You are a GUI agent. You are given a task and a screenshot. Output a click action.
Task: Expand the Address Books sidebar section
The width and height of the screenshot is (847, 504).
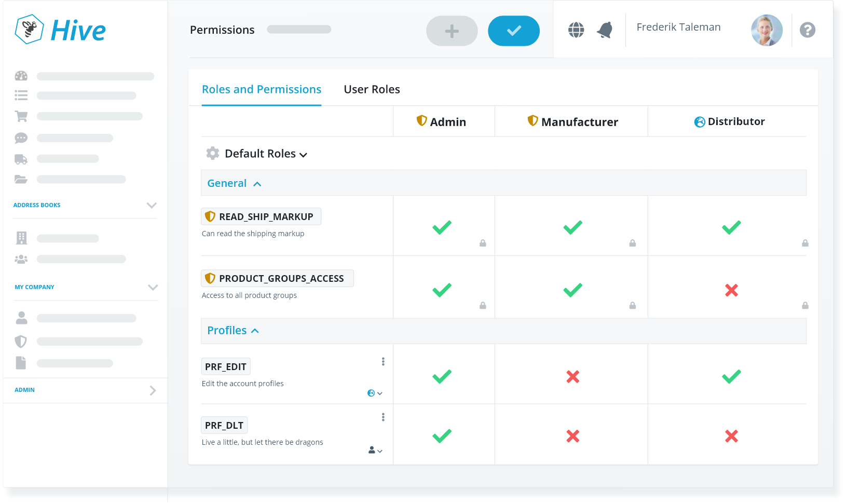coord(152,205)
